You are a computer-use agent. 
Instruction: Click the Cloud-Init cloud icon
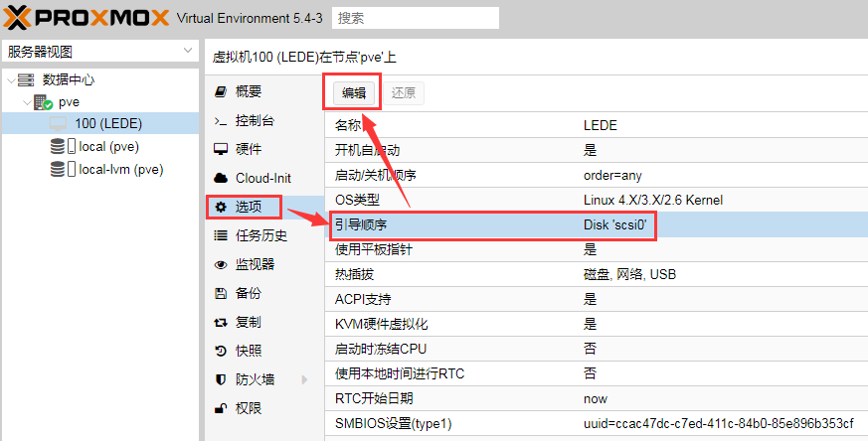221,178
